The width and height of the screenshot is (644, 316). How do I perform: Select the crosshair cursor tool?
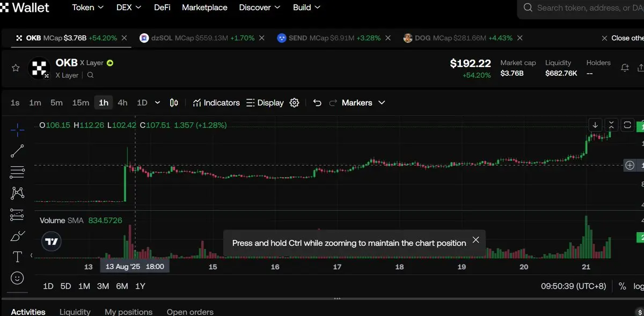tap(17, 129)
